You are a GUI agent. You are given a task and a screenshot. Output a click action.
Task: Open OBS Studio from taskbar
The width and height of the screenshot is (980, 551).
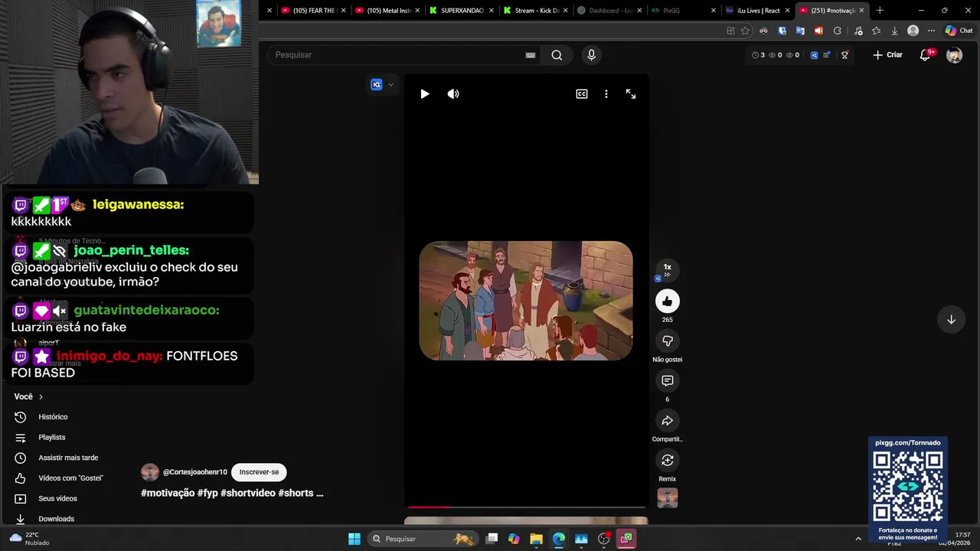pos(604,539)
